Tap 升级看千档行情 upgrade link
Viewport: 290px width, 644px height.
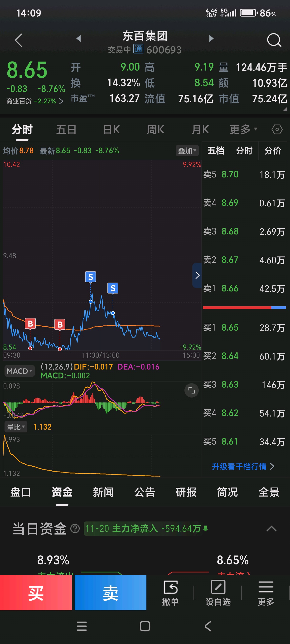(243, 467)
